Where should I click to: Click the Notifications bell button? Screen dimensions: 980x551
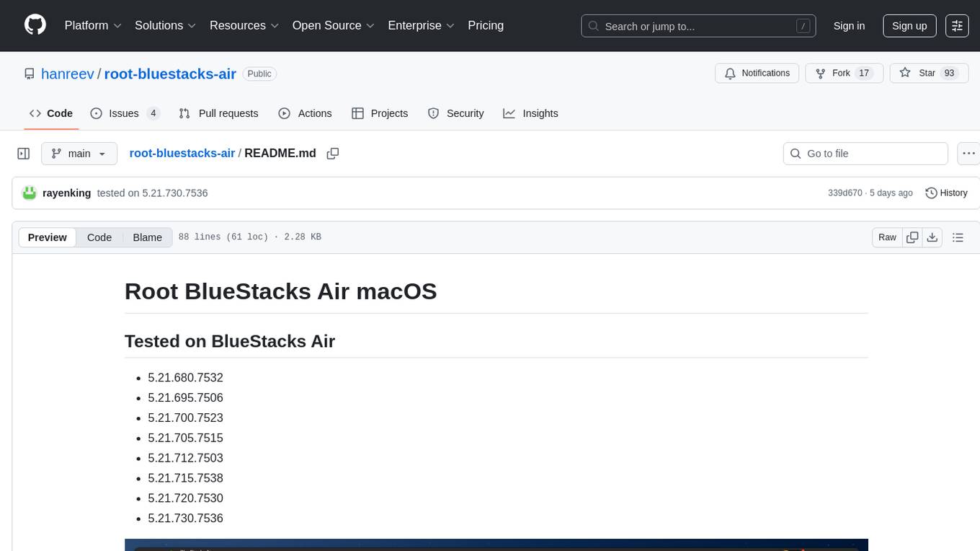[757, 74]
